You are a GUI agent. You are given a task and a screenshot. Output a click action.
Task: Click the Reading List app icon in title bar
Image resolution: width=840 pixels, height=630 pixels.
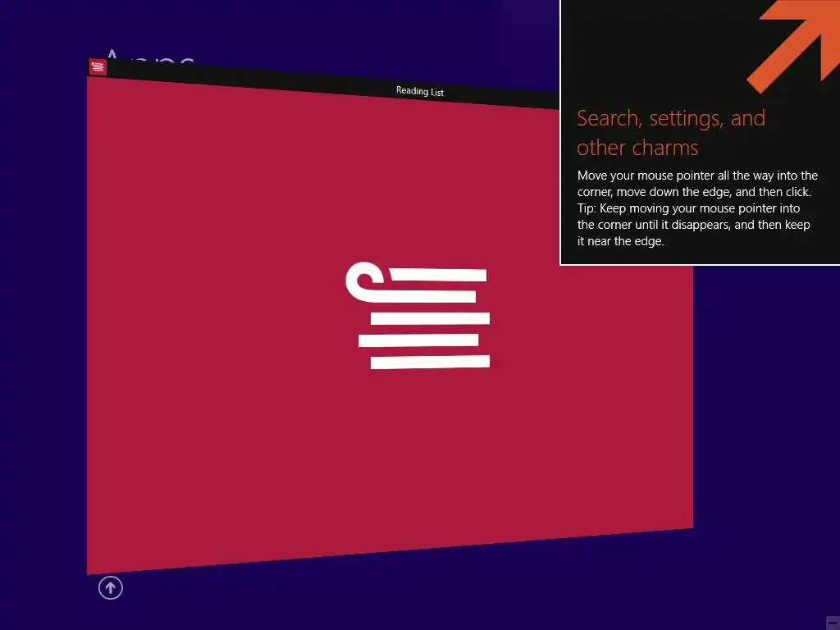pyautogui.click(x=98, y=67)
